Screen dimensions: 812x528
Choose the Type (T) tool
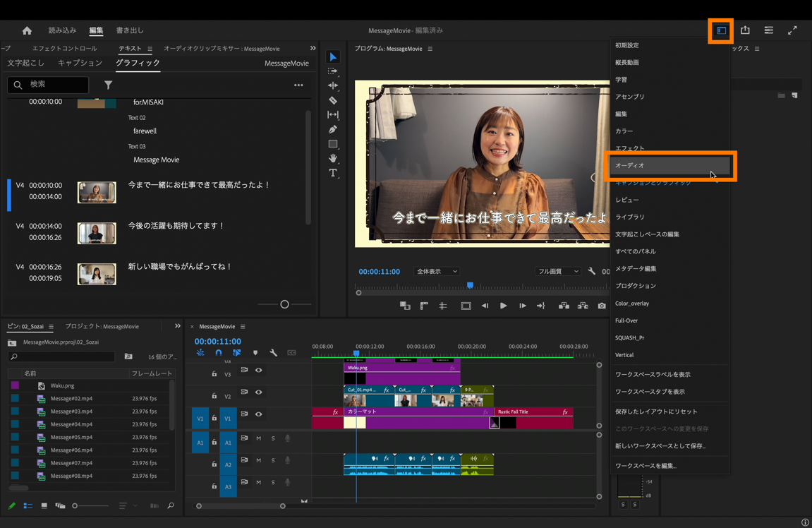click(x=333, y=173)
